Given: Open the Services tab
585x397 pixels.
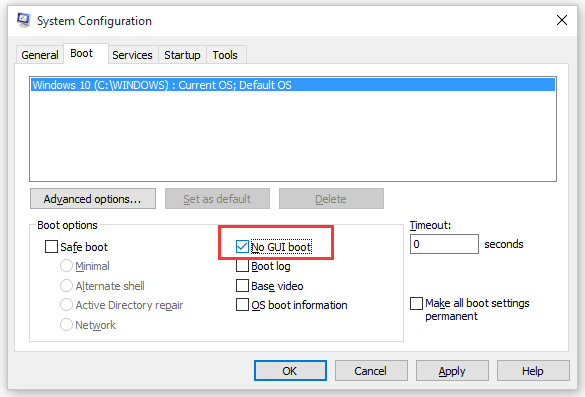Looking at the screenshot, I should [x=132, y=55].
